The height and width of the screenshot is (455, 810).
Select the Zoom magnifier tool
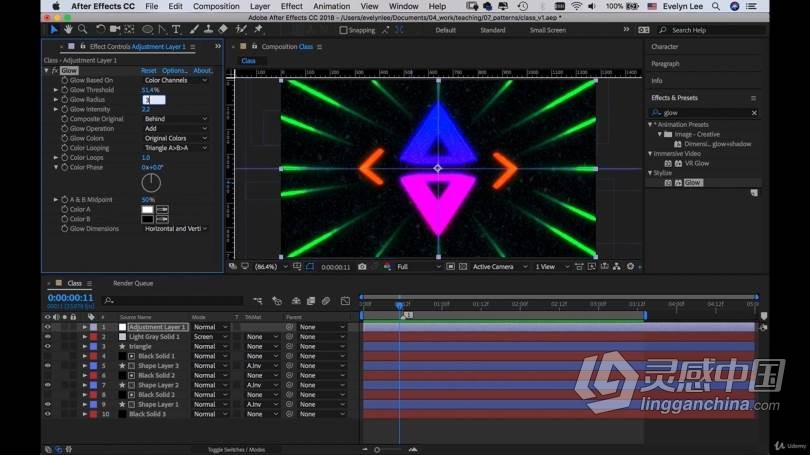[81, 30]
